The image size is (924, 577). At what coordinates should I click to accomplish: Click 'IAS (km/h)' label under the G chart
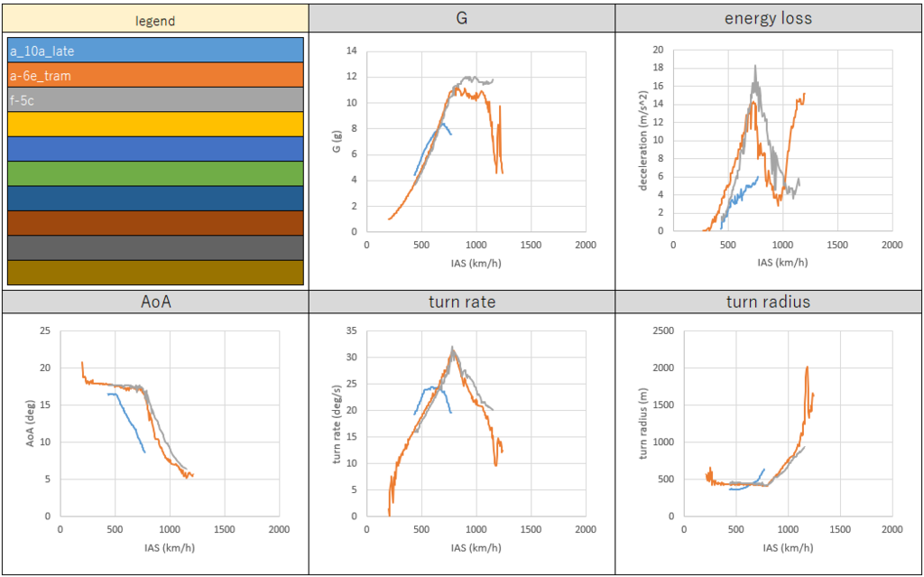coord(476,263)
